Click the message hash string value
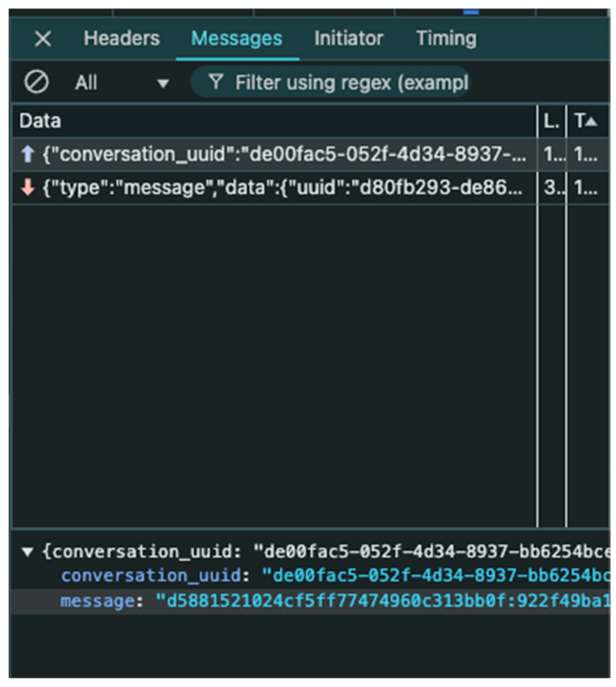Screen dimensions: 616x687 point(382,601)
